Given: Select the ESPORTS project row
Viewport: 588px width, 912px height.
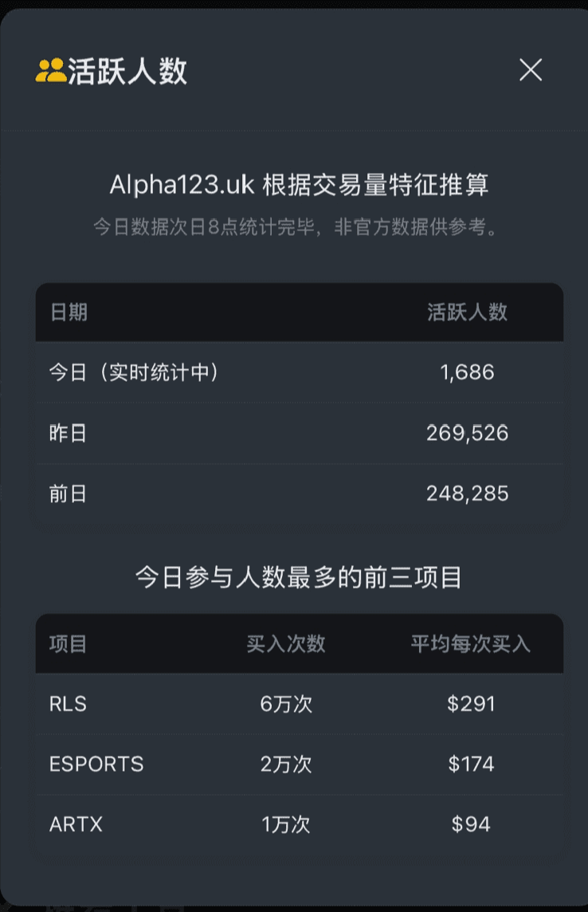Looking at the screenshot, I should tap(300, 765).
